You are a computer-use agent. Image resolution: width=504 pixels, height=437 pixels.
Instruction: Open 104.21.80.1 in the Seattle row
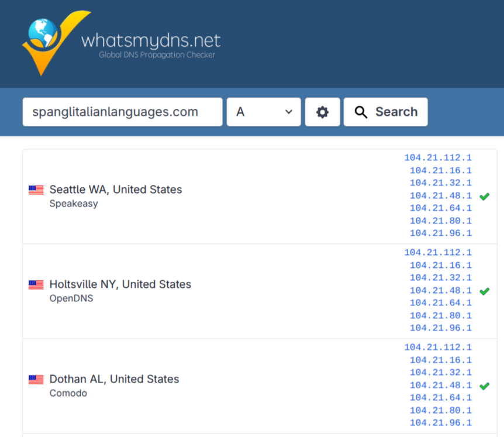(x=441, y=221)
